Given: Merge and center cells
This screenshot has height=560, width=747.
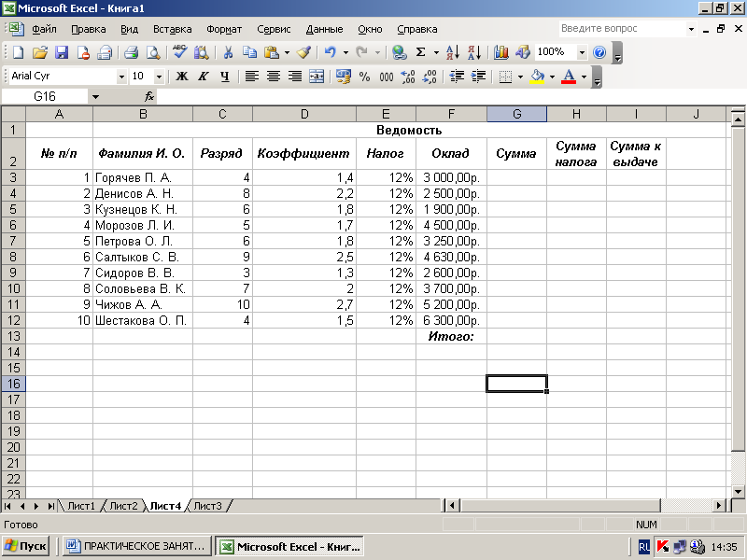Looking at the screenshot, I should 317,77.
